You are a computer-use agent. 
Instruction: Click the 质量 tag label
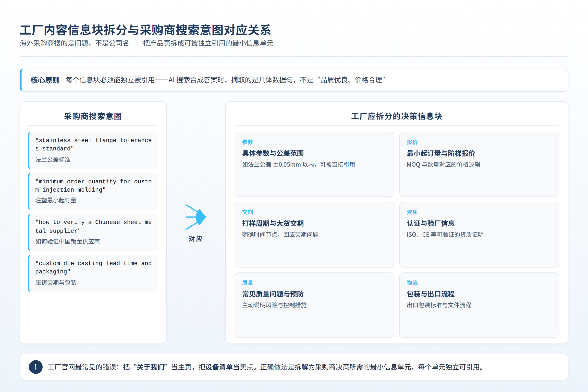[x=247, y=283]
